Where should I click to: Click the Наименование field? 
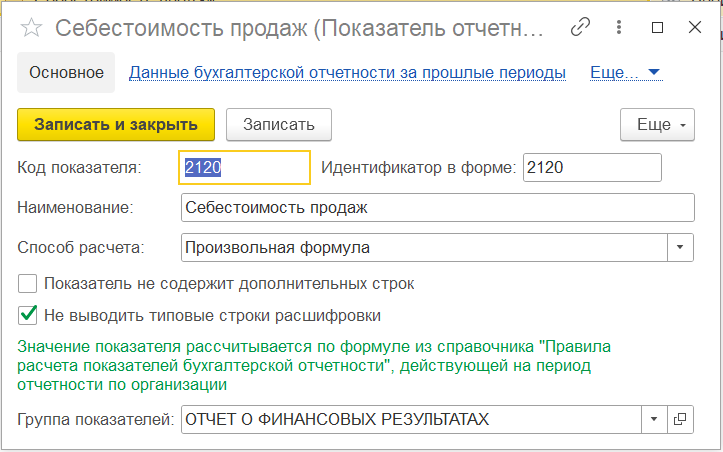pyautogui.click(x=438, y=208)
